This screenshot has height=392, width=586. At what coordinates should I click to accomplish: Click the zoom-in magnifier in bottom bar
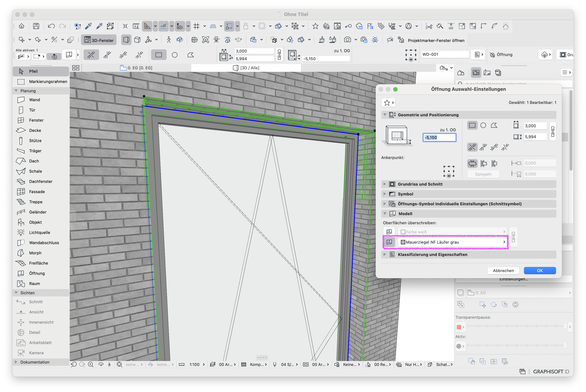click(91, 365)
